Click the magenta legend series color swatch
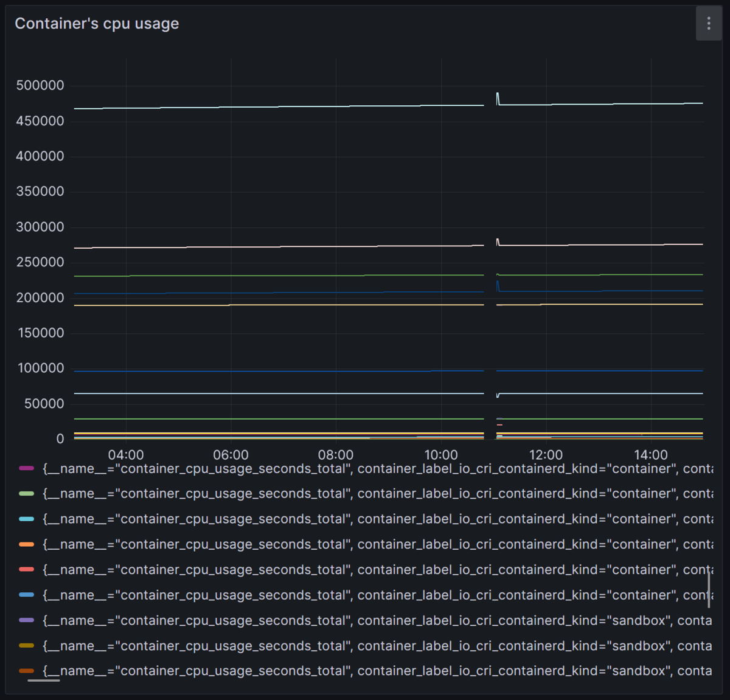The width and height of the screenshot is (730, 700). pos(27,468)
